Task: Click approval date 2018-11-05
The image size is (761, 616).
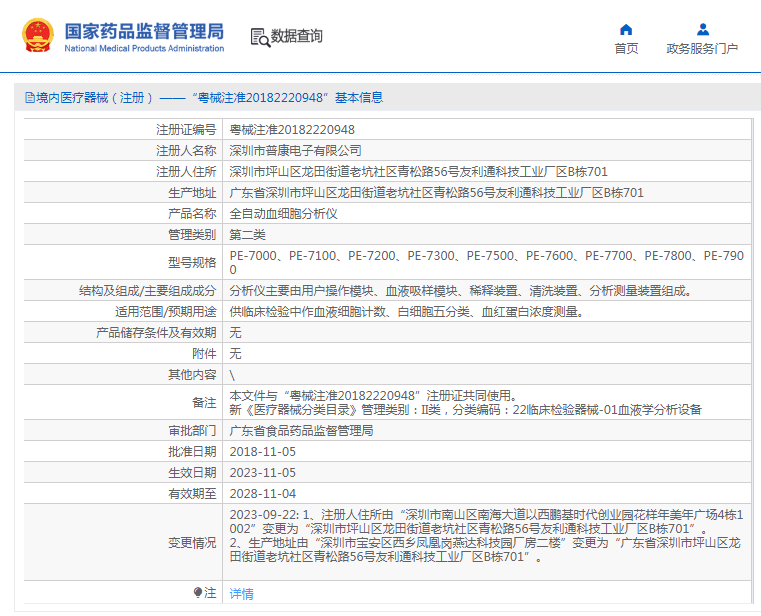Action: 263,451
